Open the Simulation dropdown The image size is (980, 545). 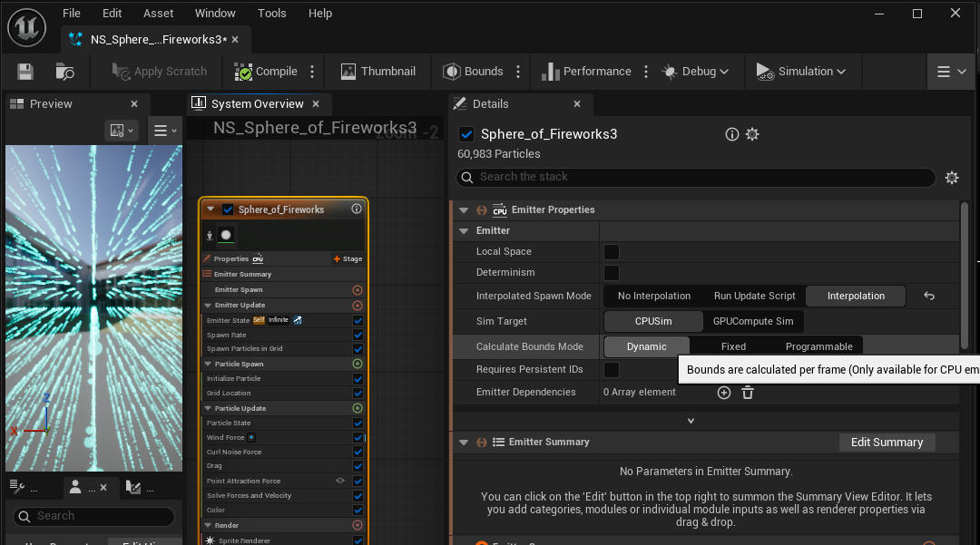pos(800,72)
